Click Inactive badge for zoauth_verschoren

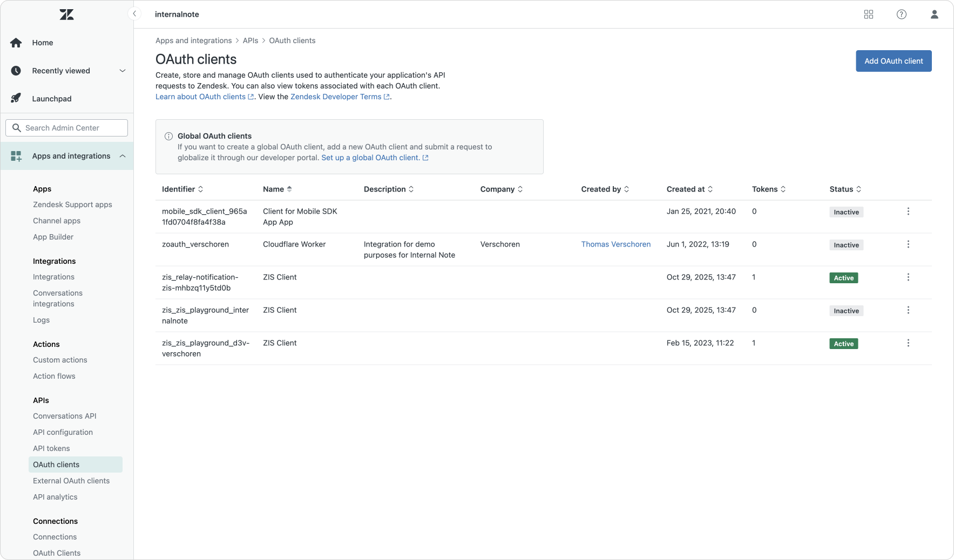[x=846, y=245]
